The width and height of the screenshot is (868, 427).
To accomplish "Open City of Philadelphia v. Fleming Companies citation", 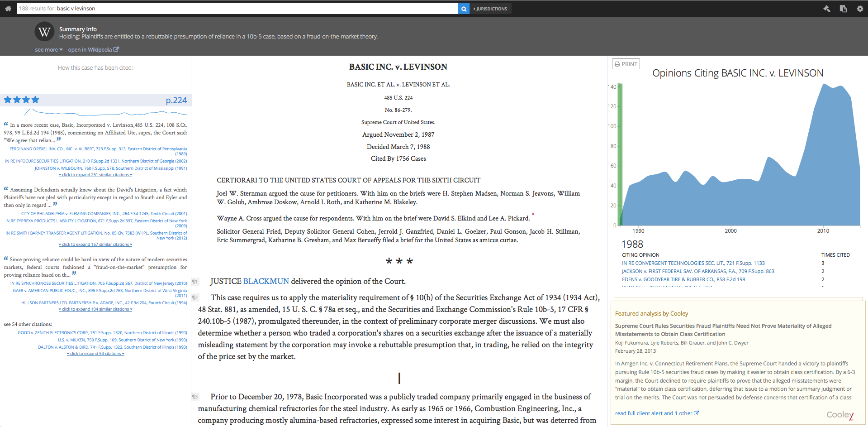I will coord(104,214).
